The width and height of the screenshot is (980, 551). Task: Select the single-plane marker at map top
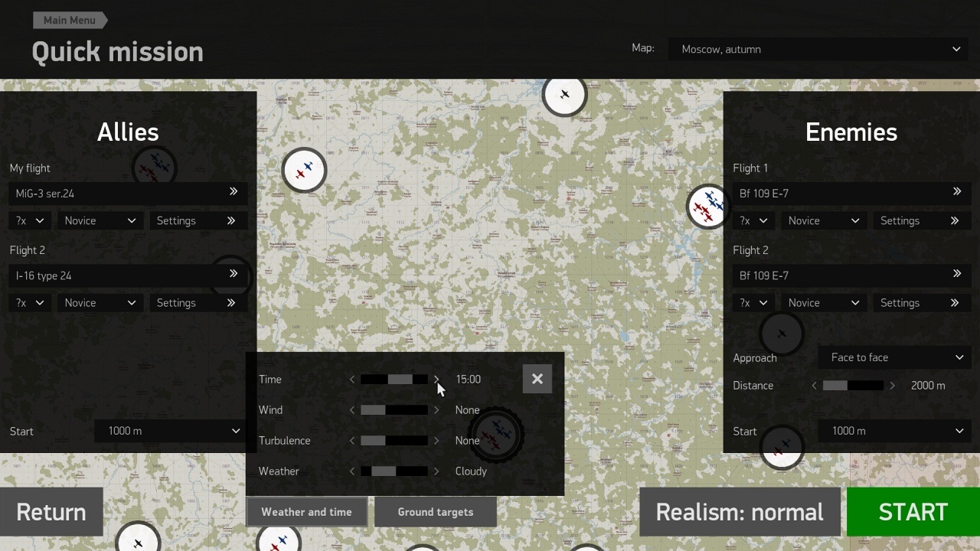click(564, 95)
